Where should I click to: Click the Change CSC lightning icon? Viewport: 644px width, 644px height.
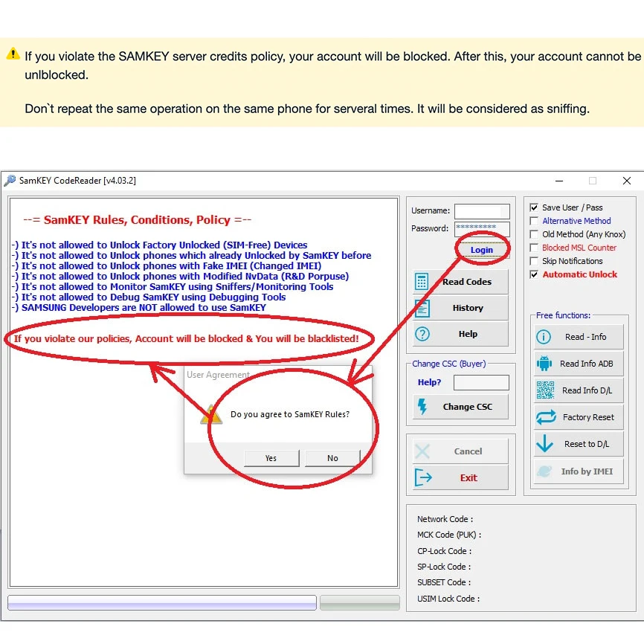coord(422,407)
